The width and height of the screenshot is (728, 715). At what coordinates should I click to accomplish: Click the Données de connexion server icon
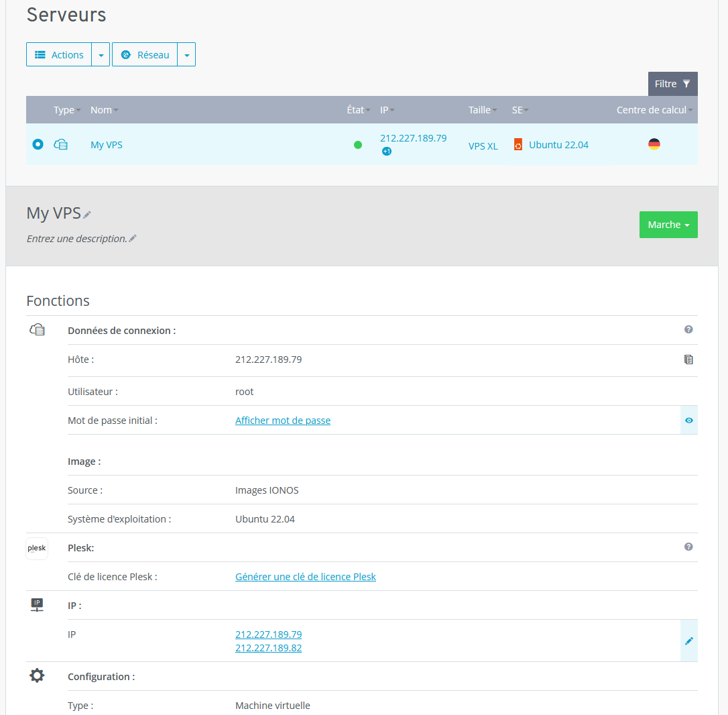tap(37, 330)
